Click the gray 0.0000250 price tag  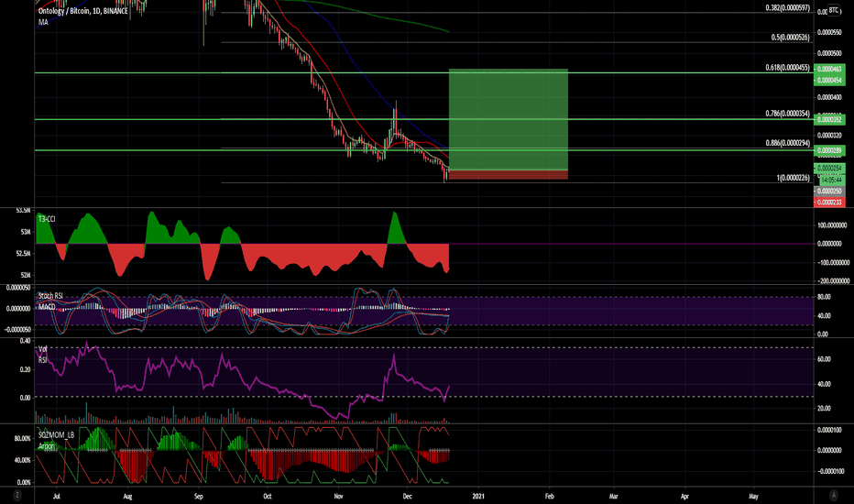coord(829,192)
